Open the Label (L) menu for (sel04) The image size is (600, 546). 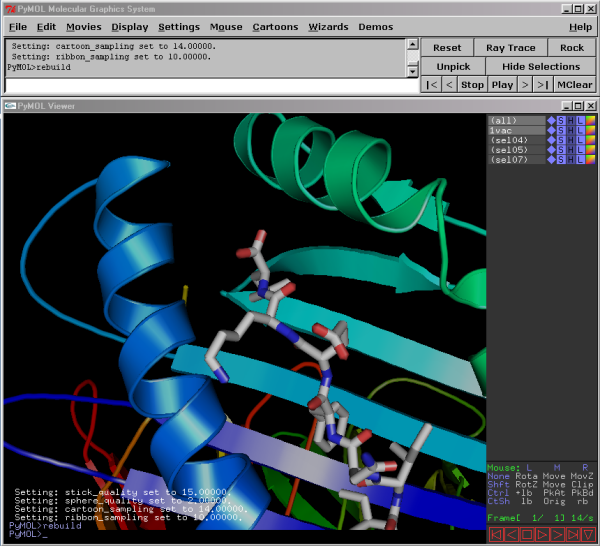pos(579,140)
